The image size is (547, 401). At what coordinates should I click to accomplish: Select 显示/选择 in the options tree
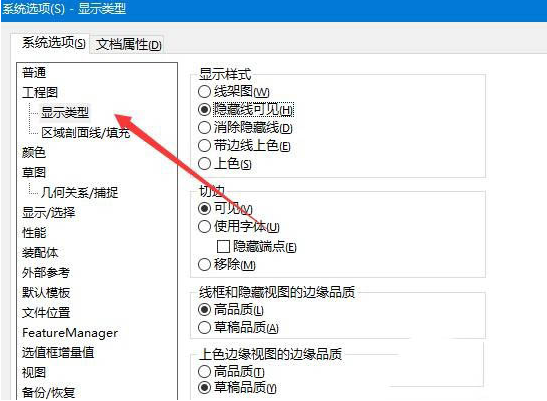point(48,213)
